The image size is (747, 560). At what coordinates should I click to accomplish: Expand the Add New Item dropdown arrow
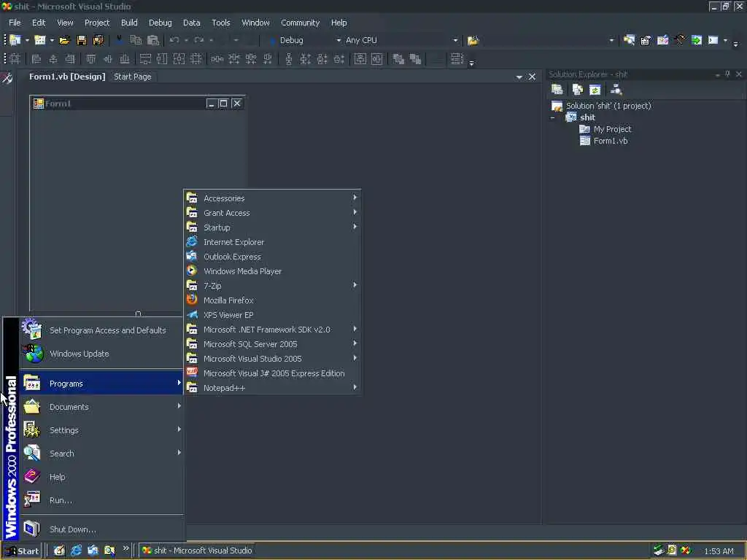[52, 41]
